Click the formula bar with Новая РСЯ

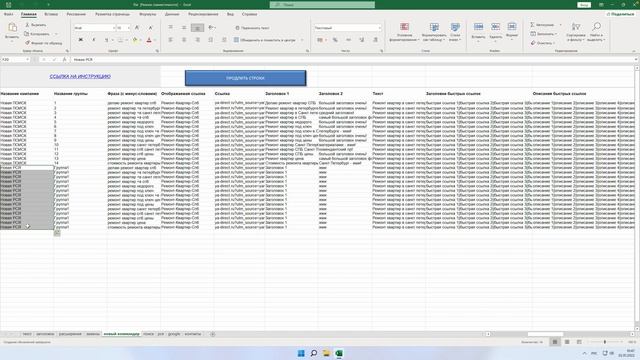click(x=353, y=60)
